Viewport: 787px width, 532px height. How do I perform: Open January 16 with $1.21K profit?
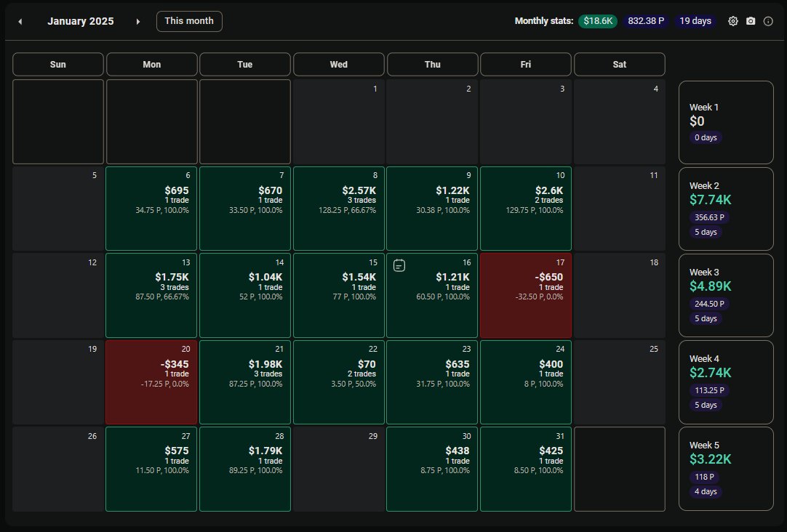(432, 295)
